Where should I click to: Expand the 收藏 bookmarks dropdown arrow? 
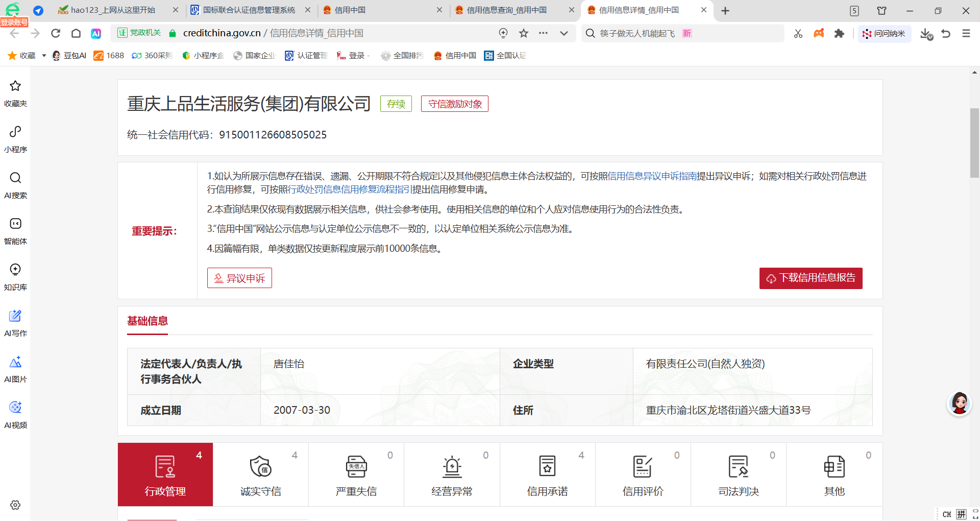(44, 56)
